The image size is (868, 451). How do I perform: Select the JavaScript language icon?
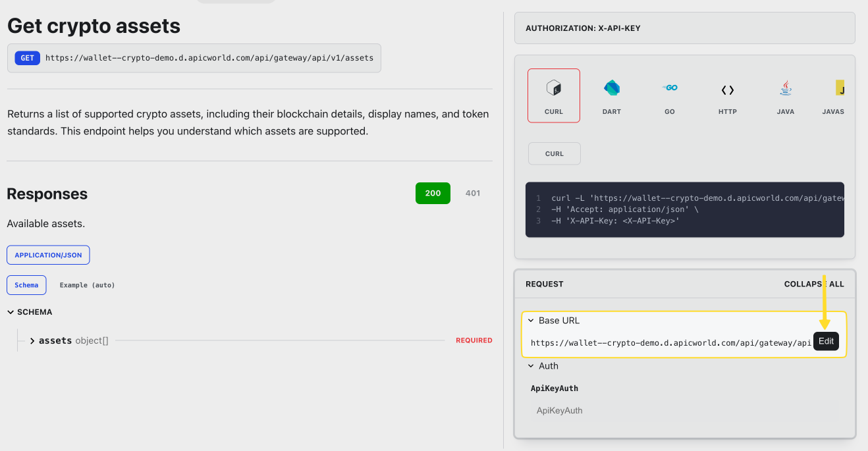click(835, 95)
